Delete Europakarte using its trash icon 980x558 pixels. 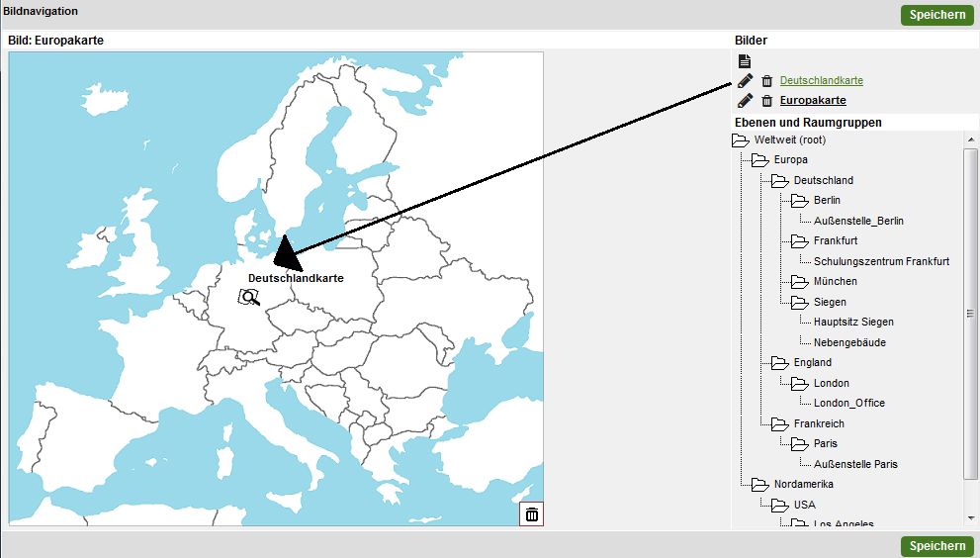(x=766, y=100)
